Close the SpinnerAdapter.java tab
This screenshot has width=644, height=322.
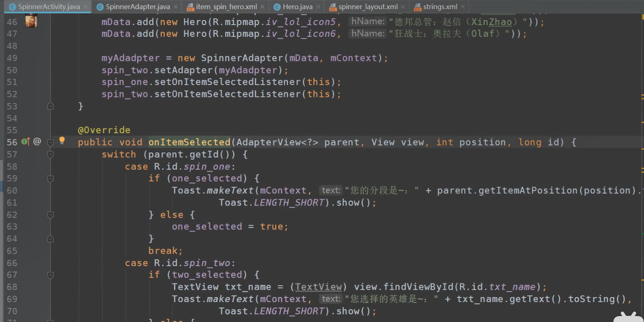coord(176,7)
